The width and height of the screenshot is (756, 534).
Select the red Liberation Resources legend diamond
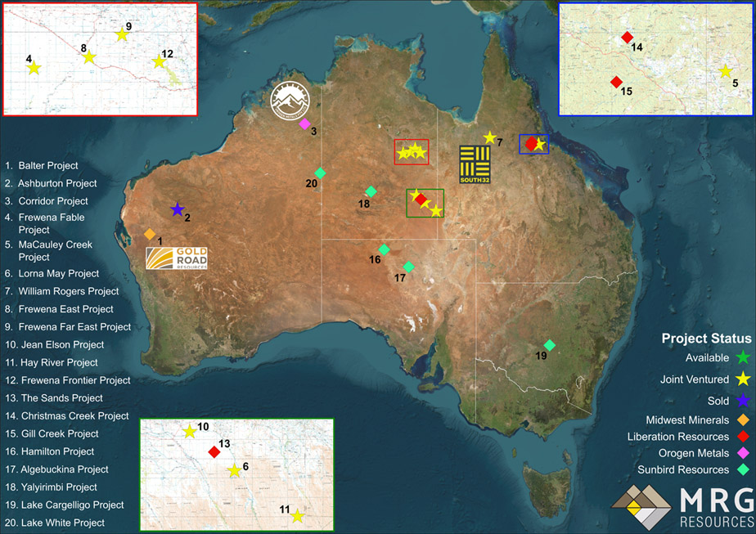(x=743, y=437)
